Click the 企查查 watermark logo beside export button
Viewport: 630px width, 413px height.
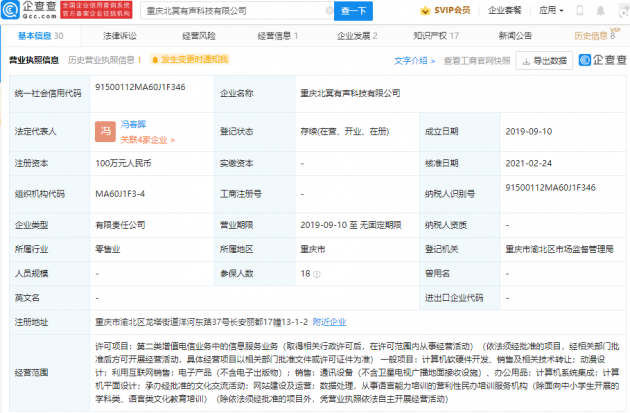pyautogui.click(x=603, y=60)
